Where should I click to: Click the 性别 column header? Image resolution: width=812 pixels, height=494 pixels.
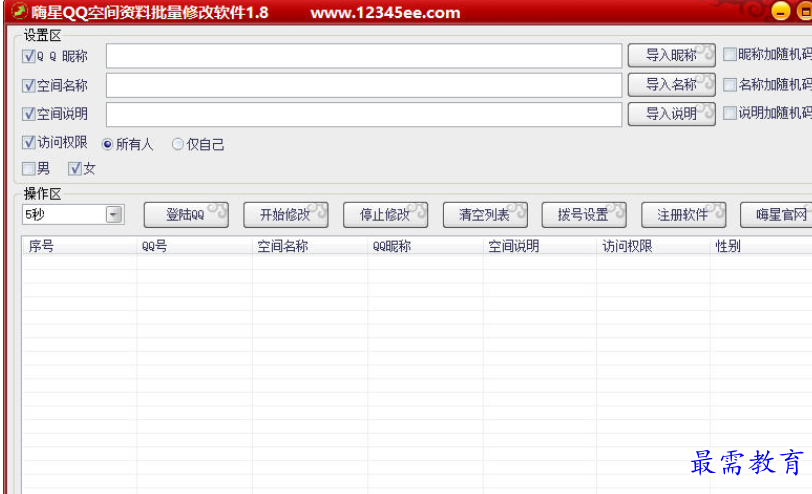coord(761,246)
